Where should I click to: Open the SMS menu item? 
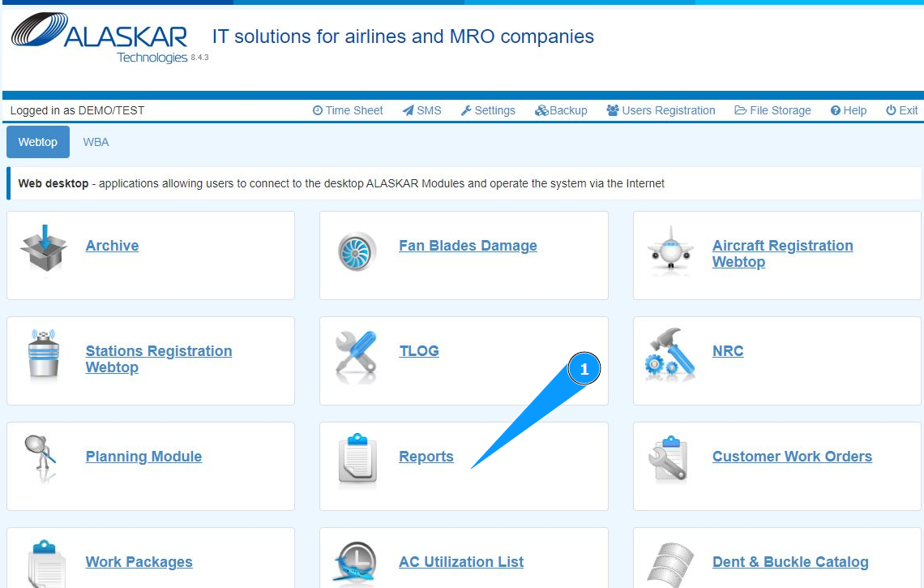[x=422, y=110]
